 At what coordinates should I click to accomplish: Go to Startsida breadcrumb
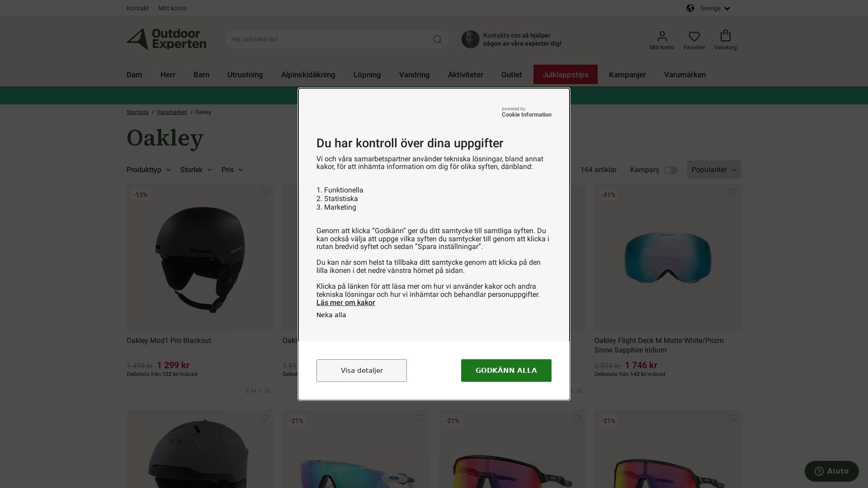137,112
